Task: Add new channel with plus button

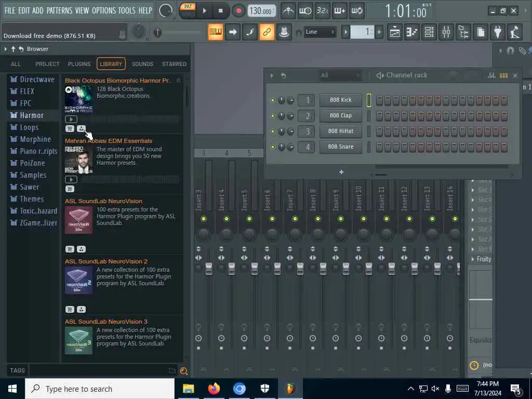Action: [341, 172]
